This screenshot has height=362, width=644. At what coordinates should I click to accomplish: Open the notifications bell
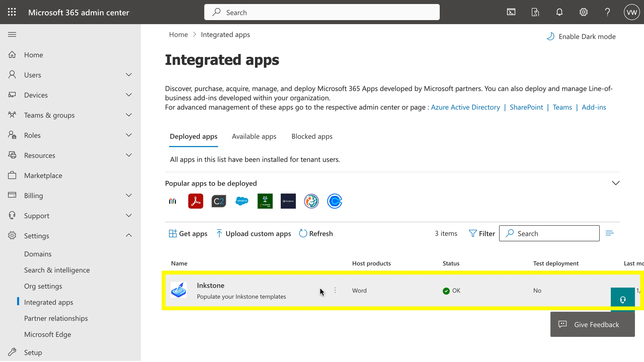coord(559,12)
